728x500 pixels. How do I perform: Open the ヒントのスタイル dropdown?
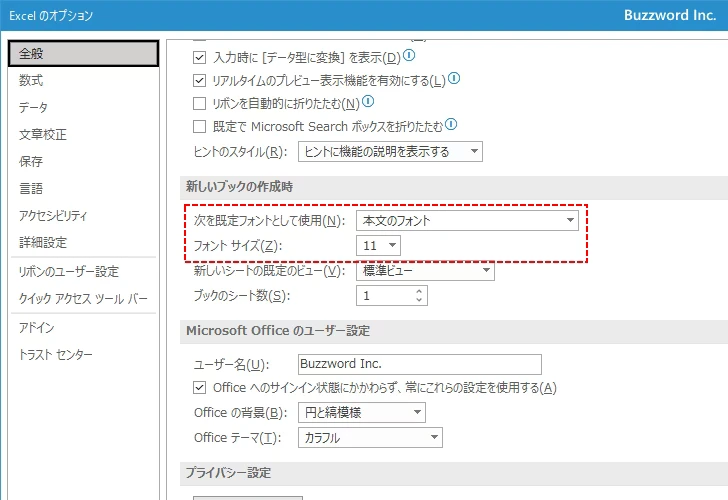390,152
